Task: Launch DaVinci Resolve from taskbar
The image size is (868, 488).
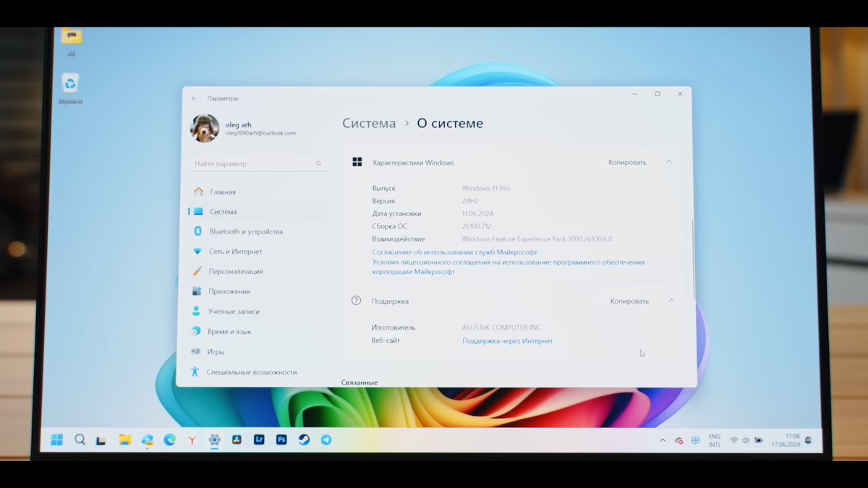Action: (237, 440)
